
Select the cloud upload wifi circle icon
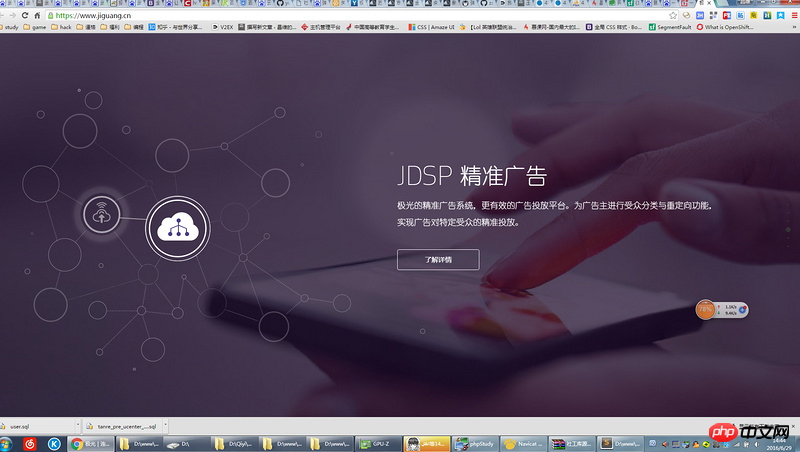tap(102, 215)
